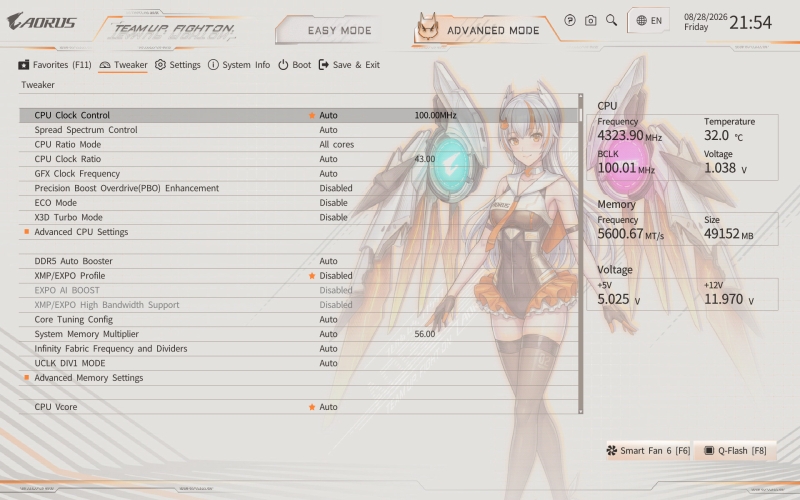The height and width of the screenshot is (500, 800).
Task: Click the Advanced Mode mascot icon
Action: click(428, 27)
